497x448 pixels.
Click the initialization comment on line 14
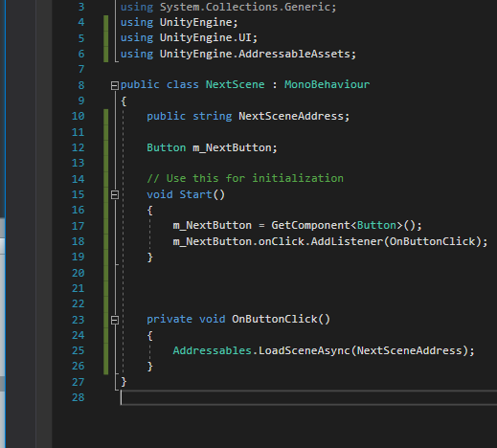click(x=245, y=178)
